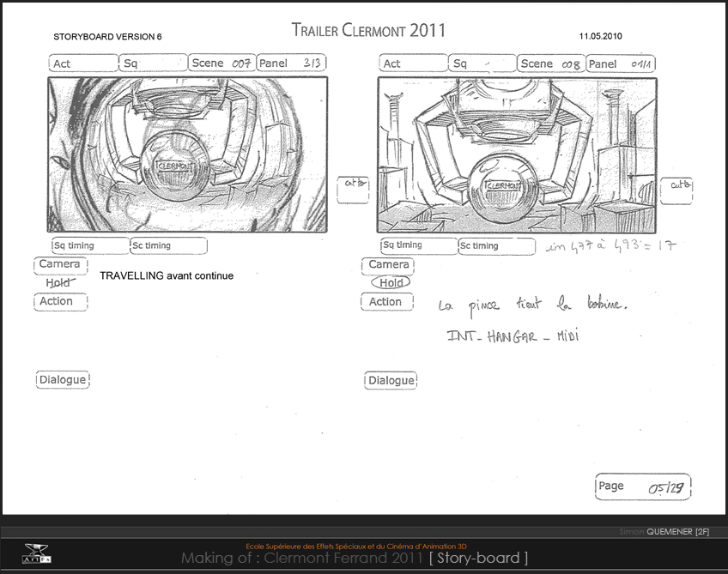Select the Panel 3/3 field
Image resolution: width=728 pixels, height=574 pixels.
point(292,63)
